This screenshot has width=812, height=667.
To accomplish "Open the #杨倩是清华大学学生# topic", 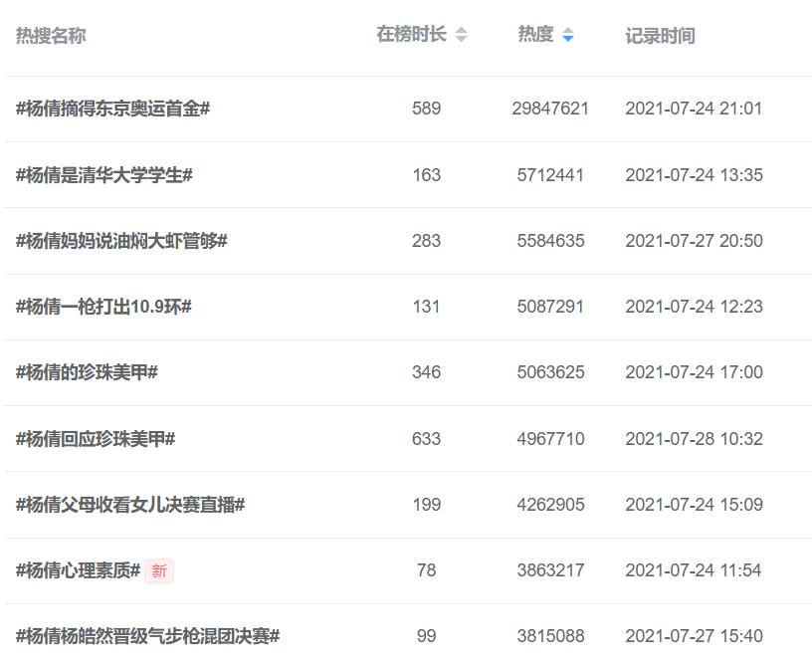I will [104, 175].
